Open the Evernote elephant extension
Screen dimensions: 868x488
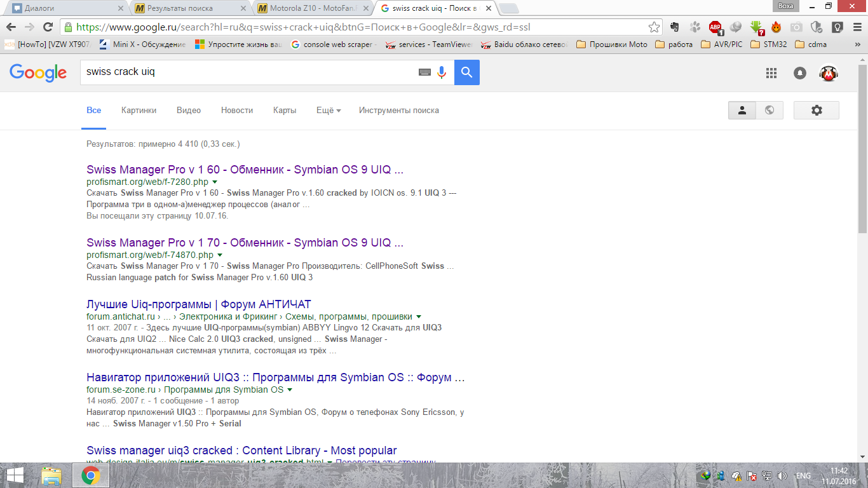(674, 27)
